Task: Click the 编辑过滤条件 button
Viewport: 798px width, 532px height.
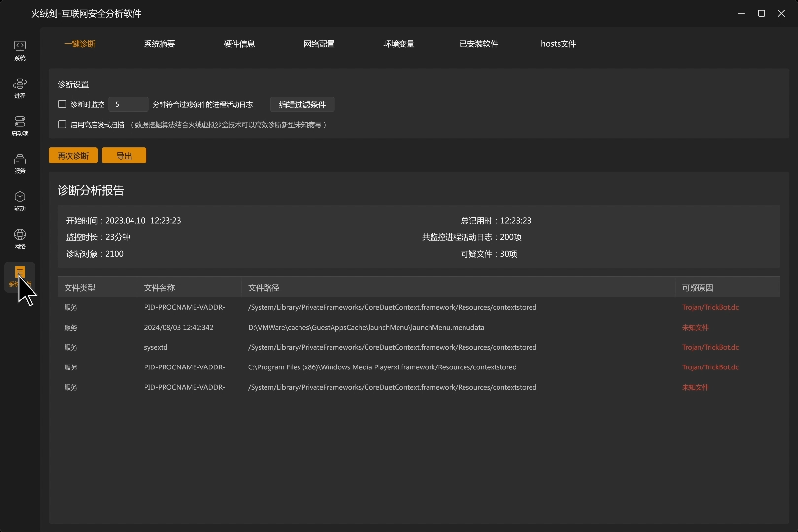Action: (x=302, y=104)
